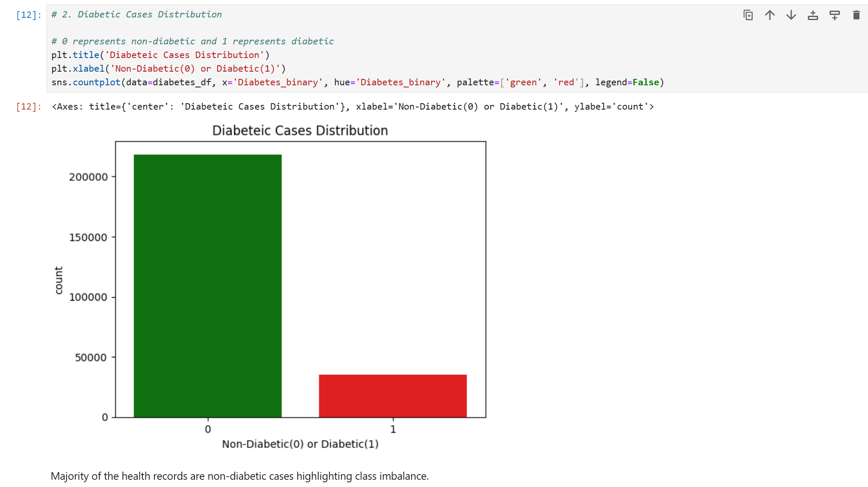Image resolution: width=868 pixels, height=487 pixels.
Task: Insert a cell below this one
Action: point(834,15)
